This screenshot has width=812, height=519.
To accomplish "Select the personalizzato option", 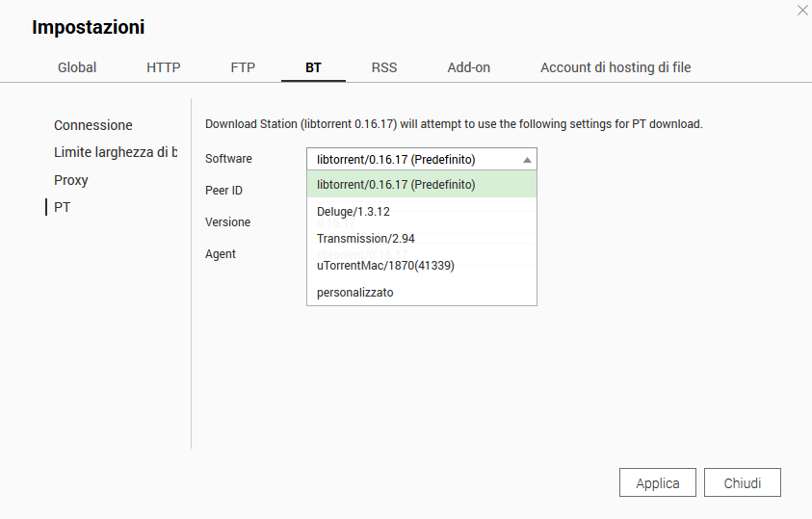I will point(421,292).
